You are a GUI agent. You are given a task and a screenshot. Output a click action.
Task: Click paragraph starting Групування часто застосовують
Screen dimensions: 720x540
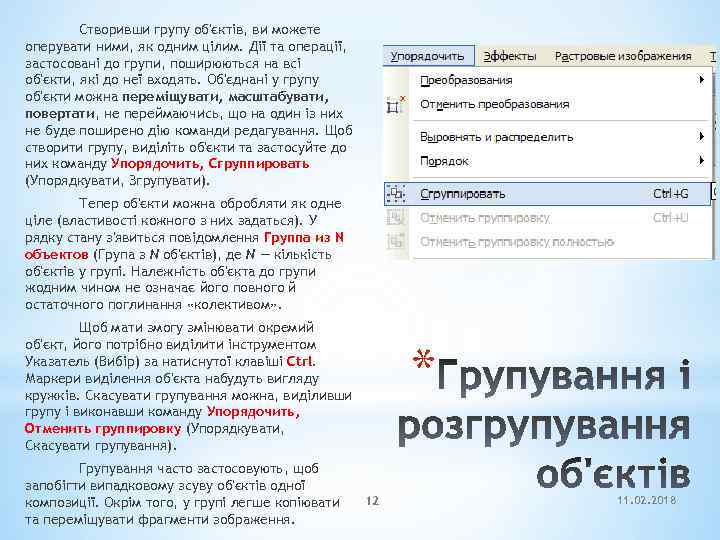pos(183,494)
